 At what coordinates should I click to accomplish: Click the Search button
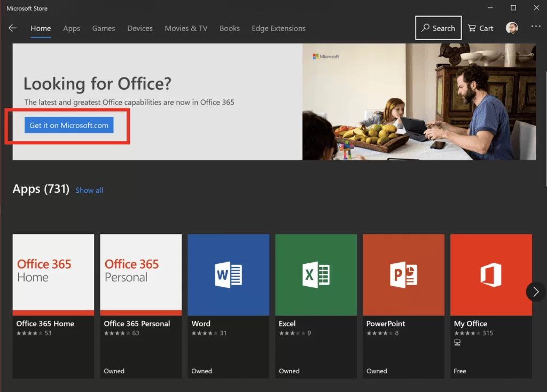pyautogui.click(x=438, y=28)
